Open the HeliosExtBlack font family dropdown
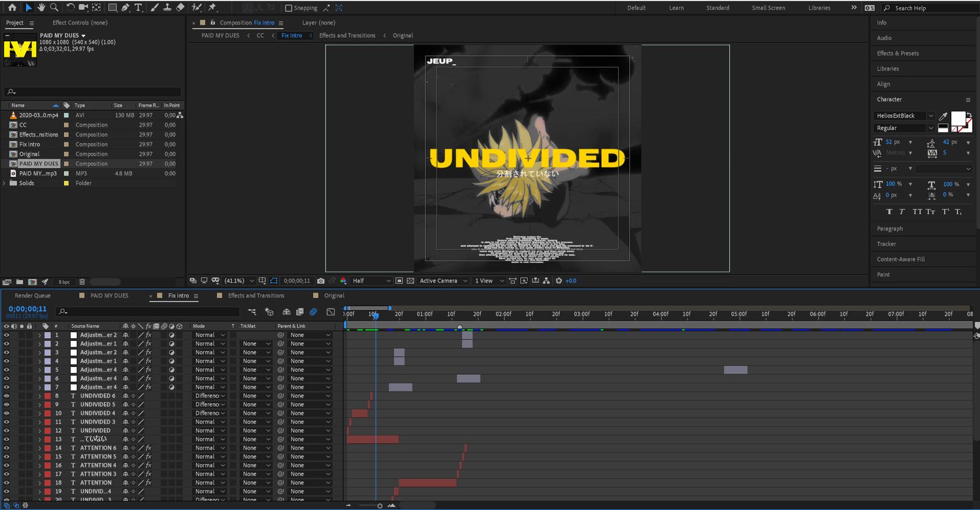This screenshot has height=510, width=980. (905, 116)
